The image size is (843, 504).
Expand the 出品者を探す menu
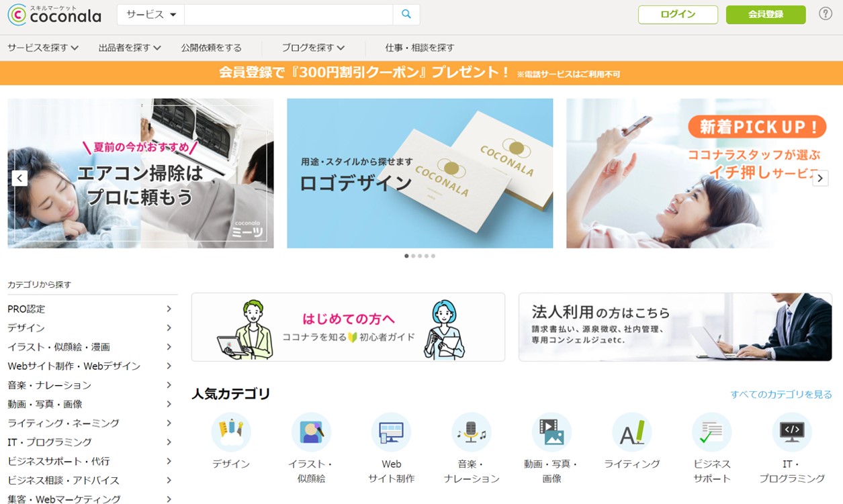point(130,48)
